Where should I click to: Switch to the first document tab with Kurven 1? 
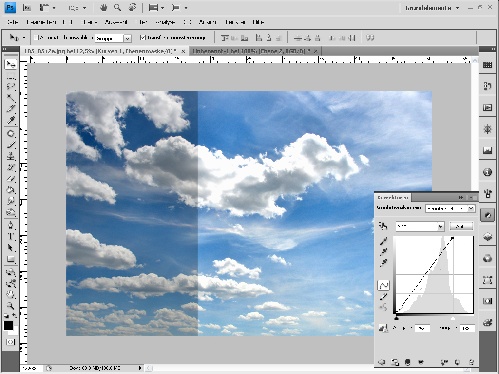(x=104, y=51)
